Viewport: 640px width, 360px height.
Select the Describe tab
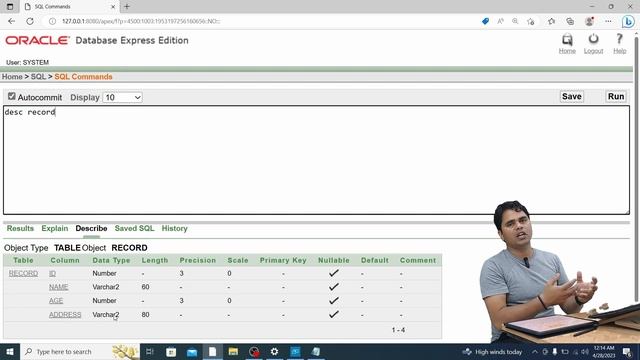pyautogui.click(x=91, y=228)
